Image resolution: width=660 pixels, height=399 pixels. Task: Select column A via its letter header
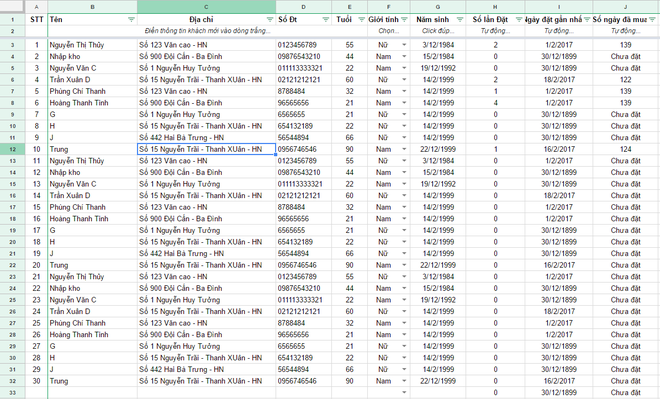(36, 7)
